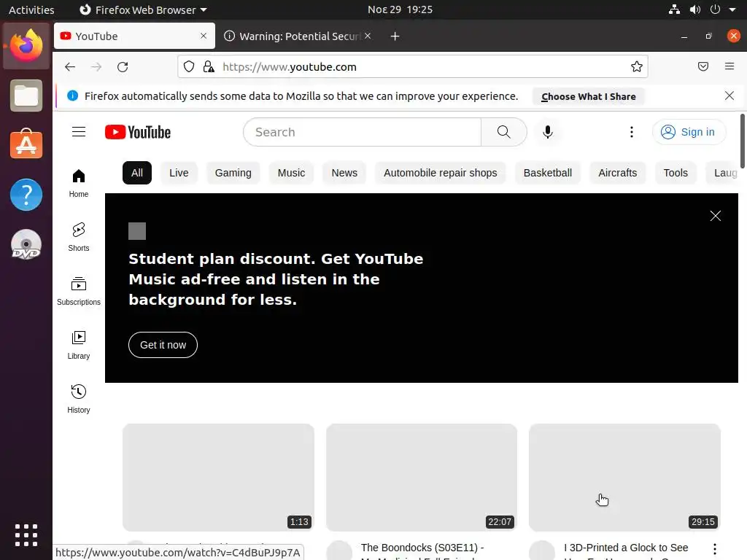
Task: Click the network icon in top bar
Action: pyautogui.click(x=674, y=9)
